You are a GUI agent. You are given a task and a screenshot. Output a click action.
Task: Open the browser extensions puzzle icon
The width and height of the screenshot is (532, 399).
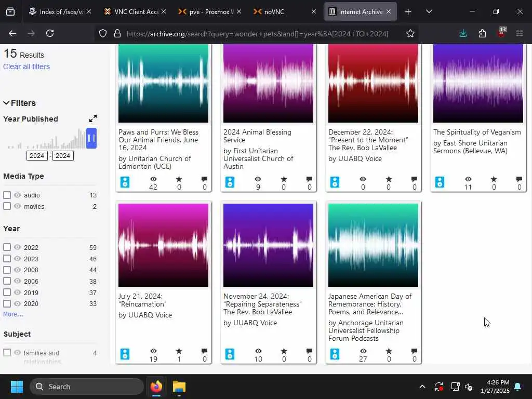click(482, 33)
